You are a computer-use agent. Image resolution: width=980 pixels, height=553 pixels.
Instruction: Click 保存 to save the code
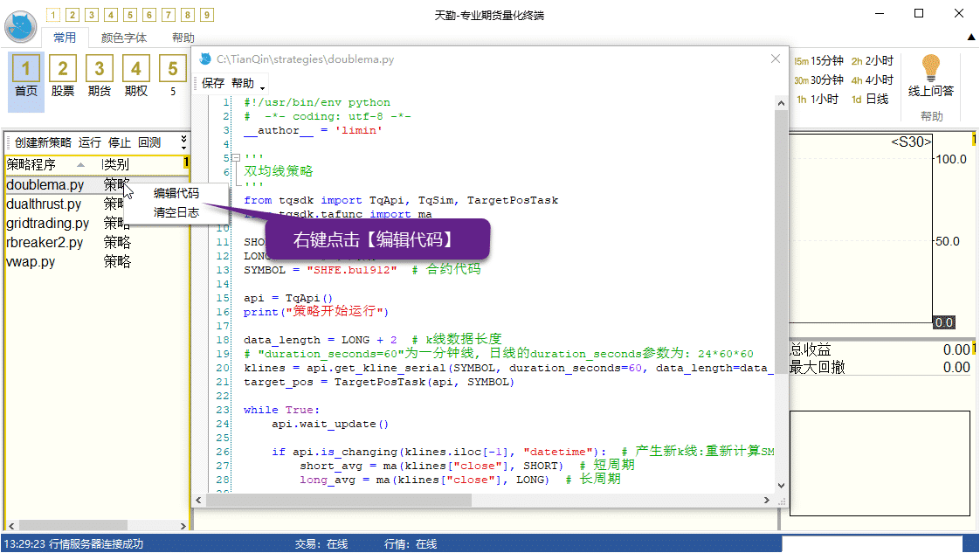(213, 83)
